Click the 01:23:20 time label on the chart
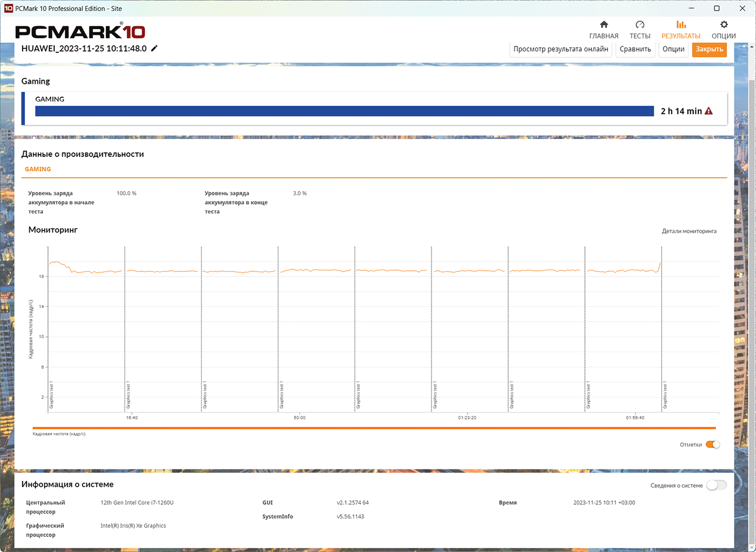 [467, 418]
